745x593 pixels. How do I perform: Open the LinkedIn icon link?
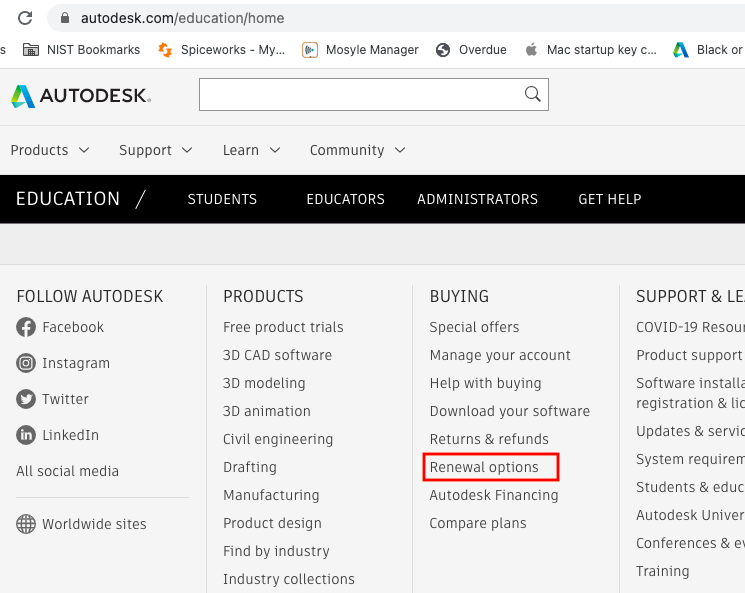click(x=26, y=435)
